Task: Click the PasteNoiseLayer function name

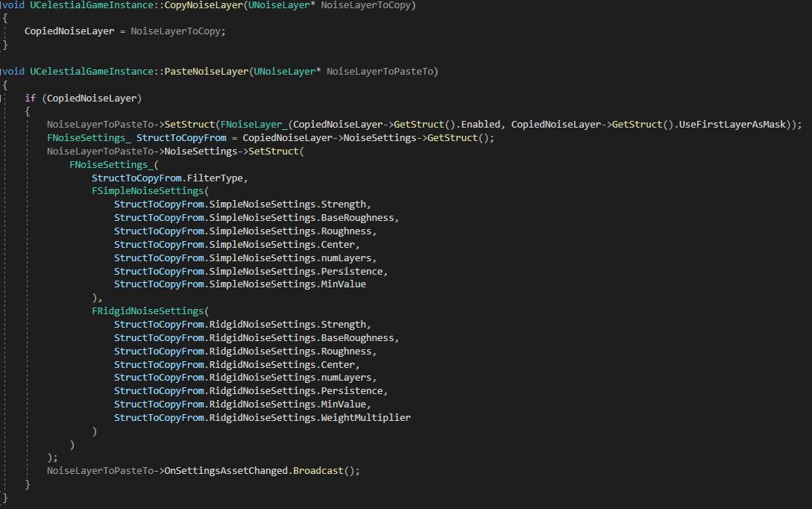Action: [206, 72]
